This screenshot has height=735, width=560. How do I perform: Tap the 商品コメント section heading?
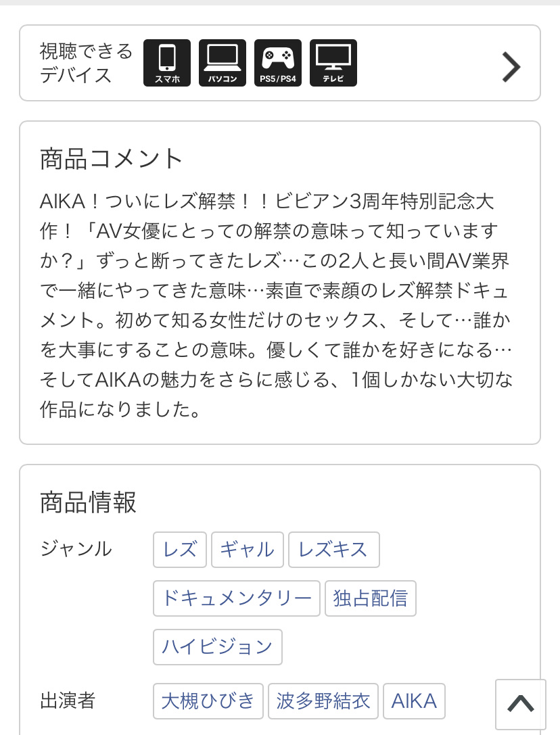pyautogui.click(x=111, y=158)
